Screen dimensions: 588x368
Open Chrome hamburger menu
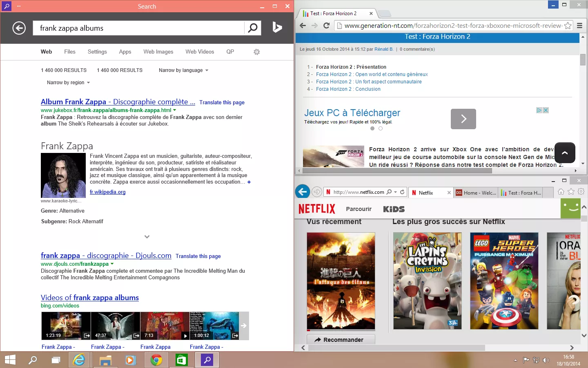click(x=579, y=25)
